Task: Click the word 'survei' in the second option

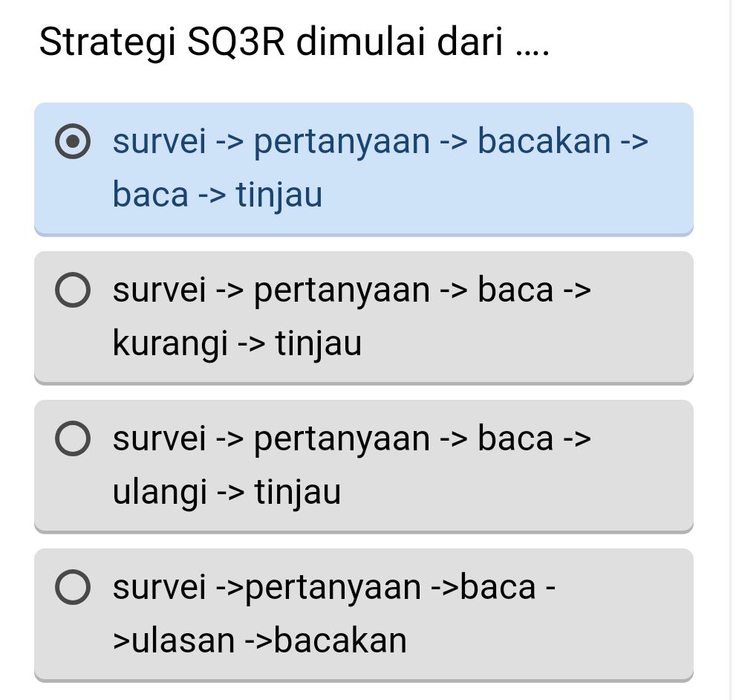Action: (159, 290)
